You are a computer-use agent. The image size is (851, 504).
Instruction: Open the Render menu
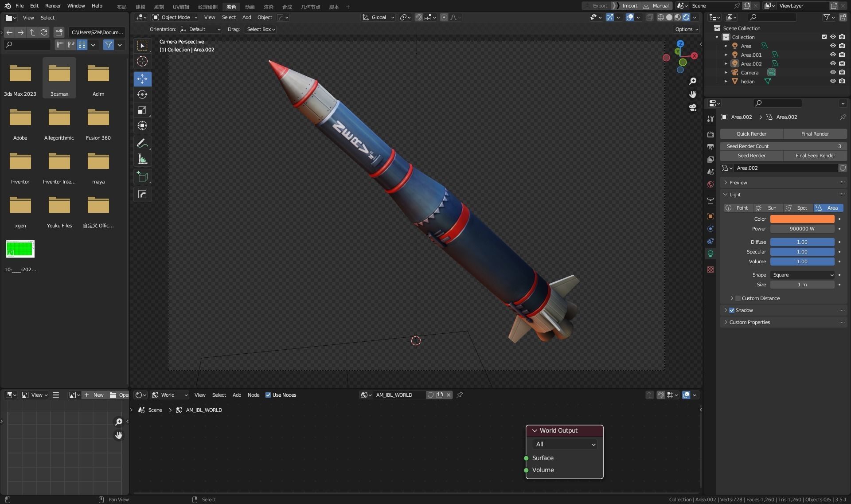[x=53, y=6]
